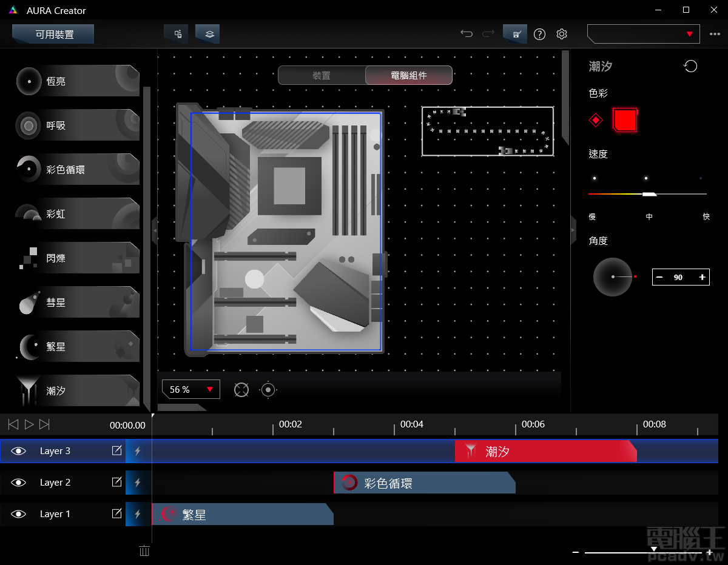Click the trash icon below the layers

point(144,550)
